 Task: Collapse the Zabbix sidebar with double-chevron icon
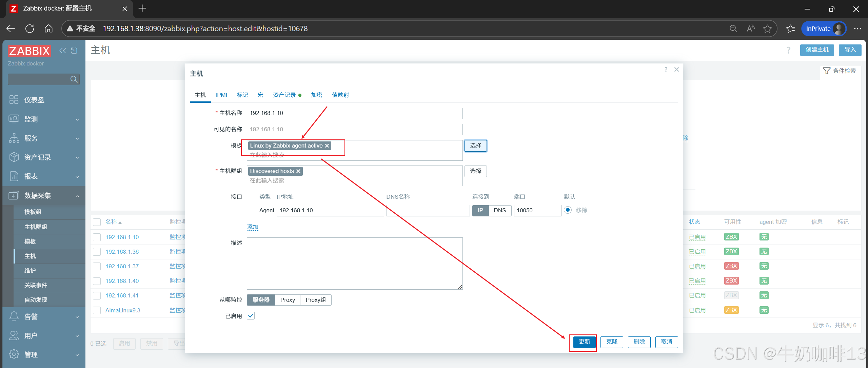[x=63, y=51]
